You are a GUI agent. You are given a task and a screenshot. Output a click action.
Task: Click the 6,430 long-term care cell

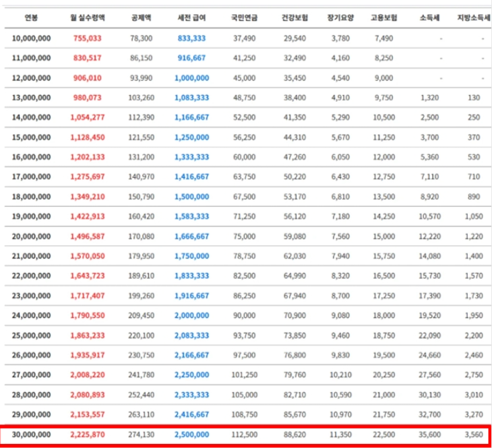click(340, 177)
